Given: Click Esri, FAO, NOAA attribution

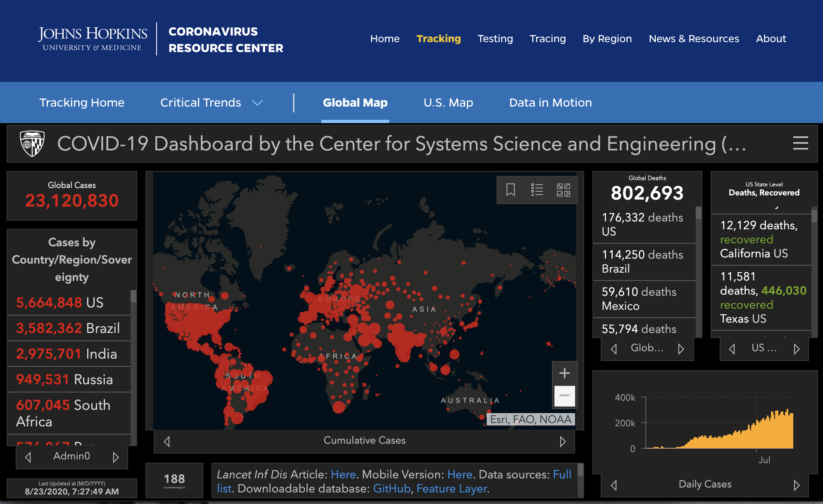Looking at the screenshot, I should [530, 419].
